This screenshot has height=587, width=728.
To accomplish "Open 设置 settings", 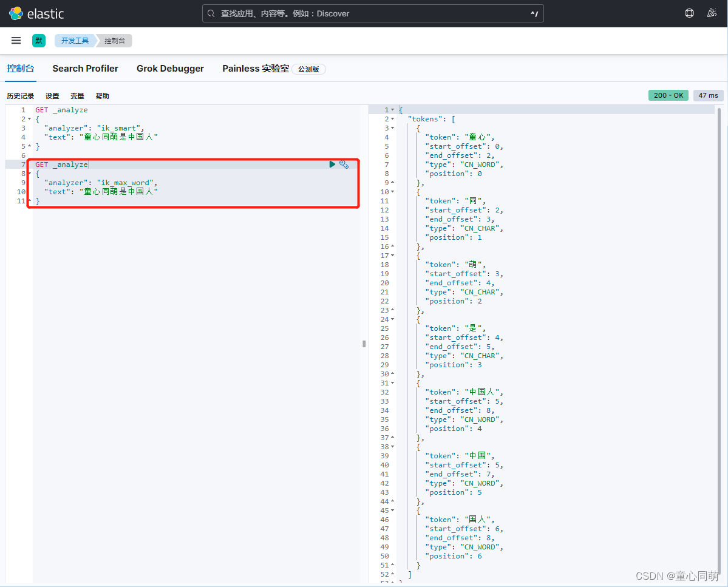I will pos(52,96).
